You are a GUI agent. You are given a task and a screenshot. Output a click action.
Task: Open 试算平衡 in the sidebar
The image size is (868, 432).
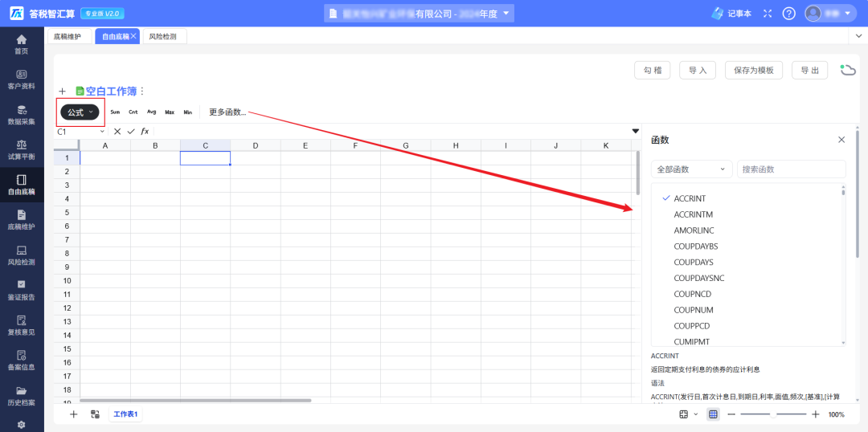pyautogui.click(x=22, y=150)
